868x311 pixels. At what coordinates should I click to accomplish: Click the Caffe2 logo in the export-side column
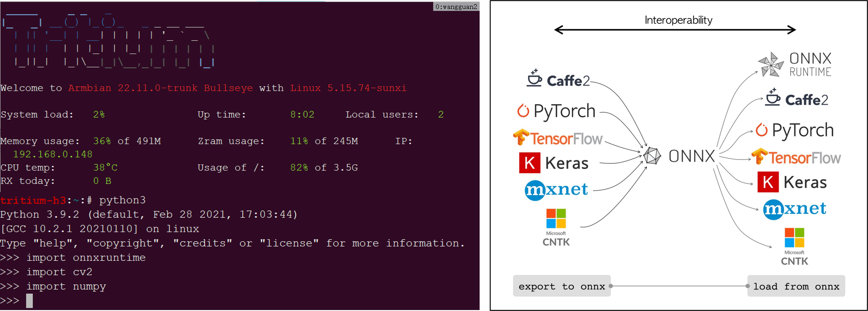click(x=558, y=79)
